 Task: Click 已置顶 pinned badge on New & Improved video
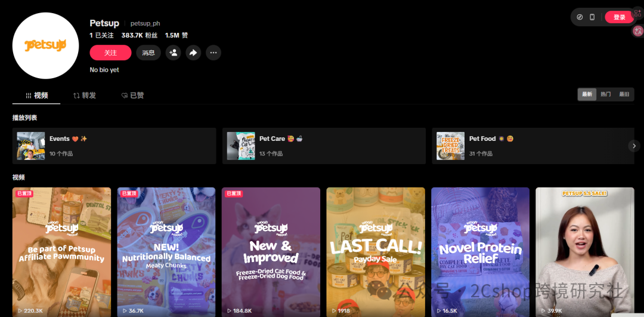click(x=234, y=193)
